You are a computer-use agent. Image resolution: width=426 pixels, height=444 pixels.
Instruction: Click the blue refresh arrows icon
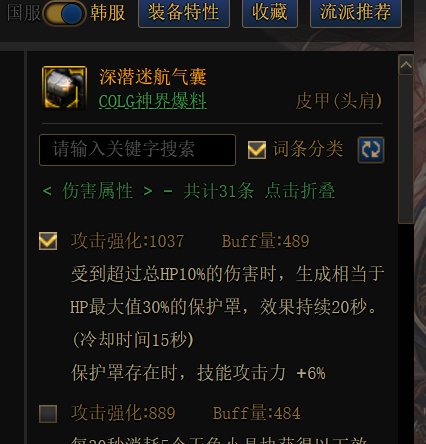(371, 150)
